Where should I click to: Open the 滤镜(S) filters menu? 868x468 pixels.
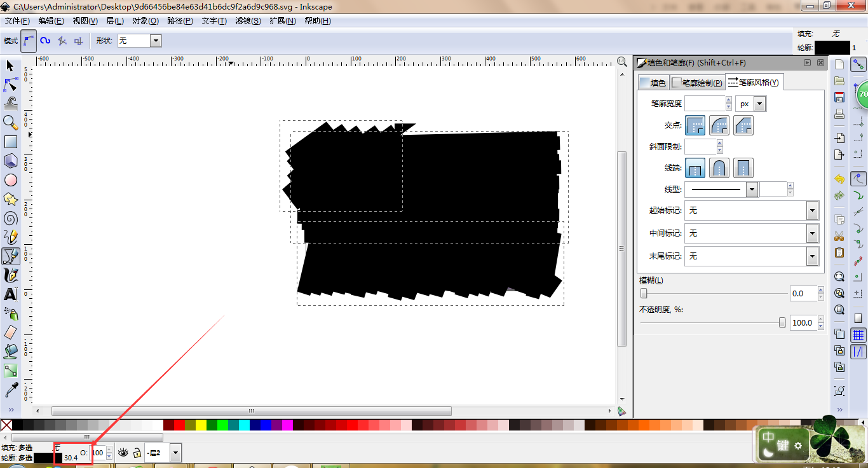tap(248, 21)
